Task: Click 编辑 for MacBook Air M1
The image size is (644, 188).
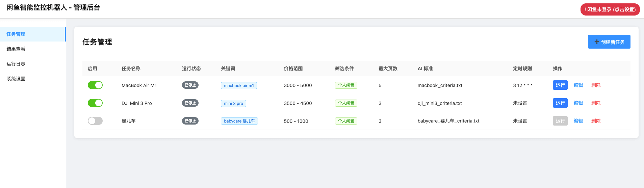Action: [x=578, y=85]
